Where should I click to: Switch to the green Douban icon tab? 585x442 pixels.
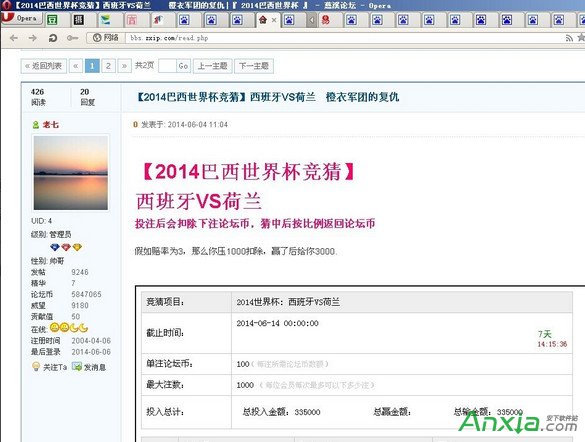(52, 20)
